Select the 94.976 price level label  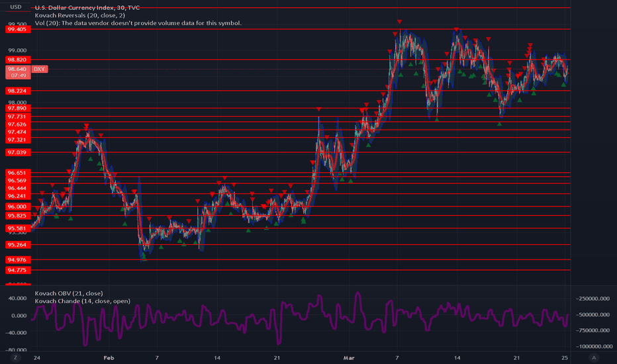(18, 259)
